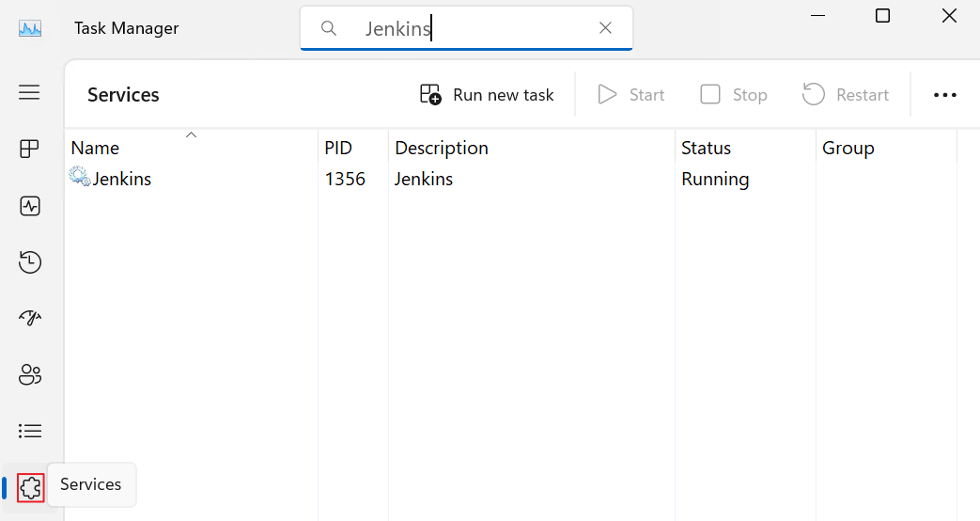Click the Jenkins search field

(x=466, y=28)
